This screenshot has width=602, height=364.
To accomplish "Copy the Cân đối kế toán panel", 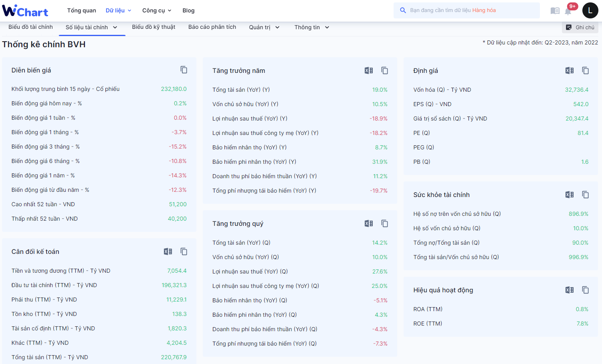I will pyautogui.click(x=184, y=251).
